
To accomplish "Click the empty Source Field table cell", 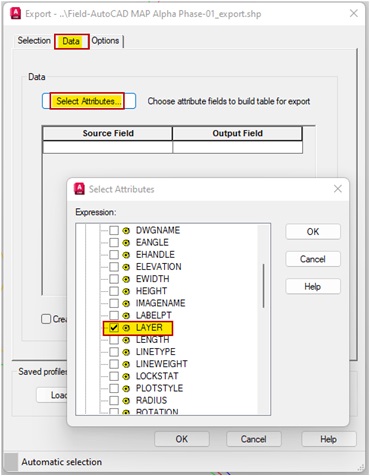I will click(x=108, y=147).
